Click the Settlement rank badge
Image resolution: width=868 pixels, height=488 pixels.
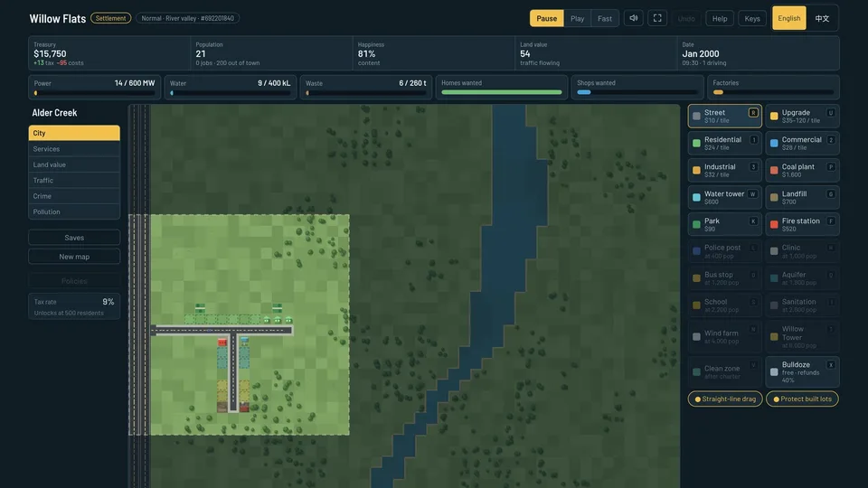tap(110, 18)
